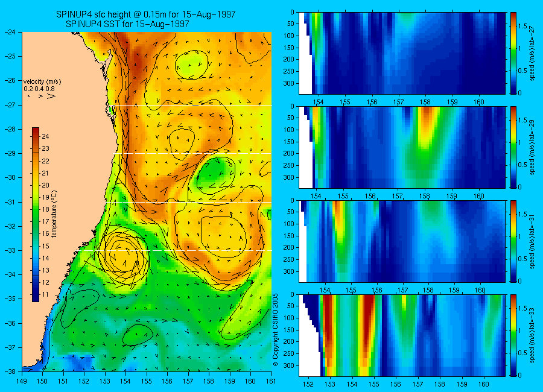
Task: Open the lat=-29 speed section panel
Action: 402,147
